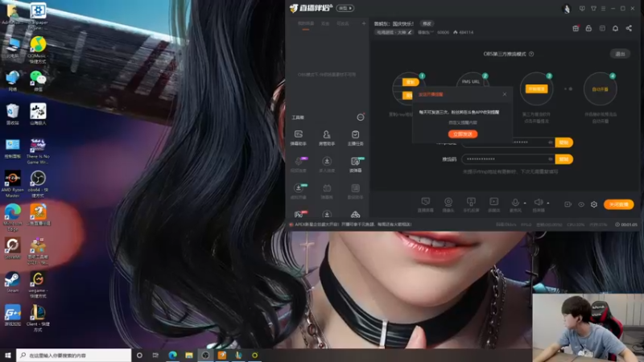Open the share icon at top right
The image size is (644, 362).
click(x=629, y=28)
